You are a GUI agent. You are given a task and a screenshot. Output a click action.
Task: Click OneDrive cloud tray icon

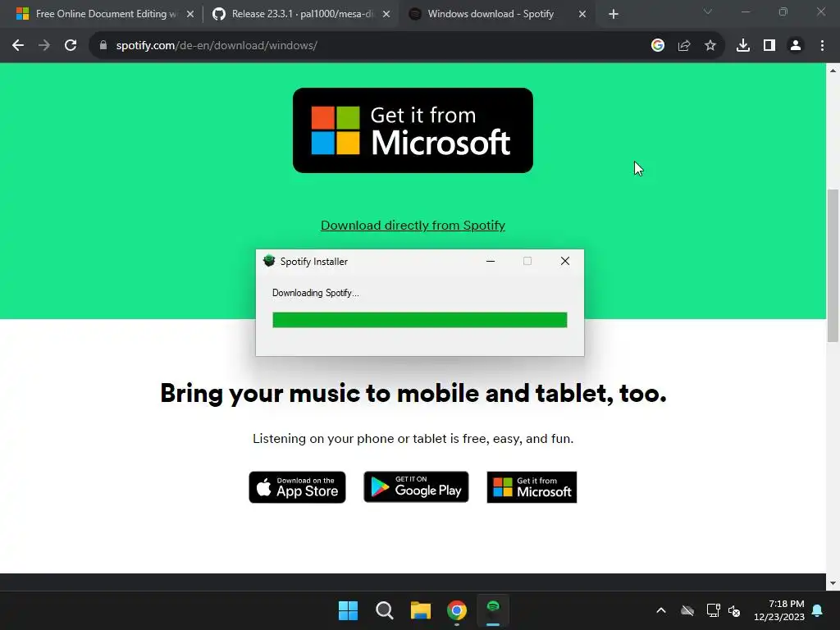tap(687, 610)
